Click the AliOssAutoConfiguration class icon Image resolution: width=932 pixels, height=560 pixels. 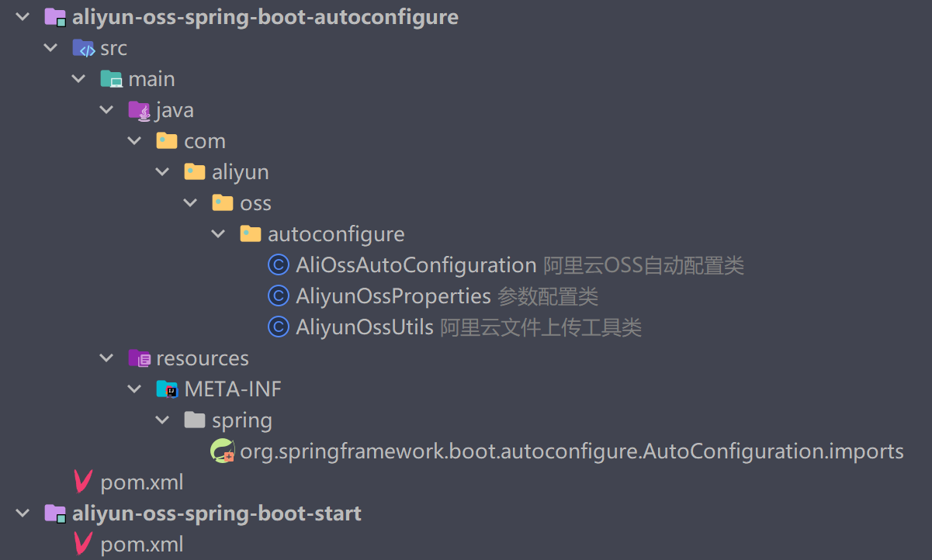279,265
